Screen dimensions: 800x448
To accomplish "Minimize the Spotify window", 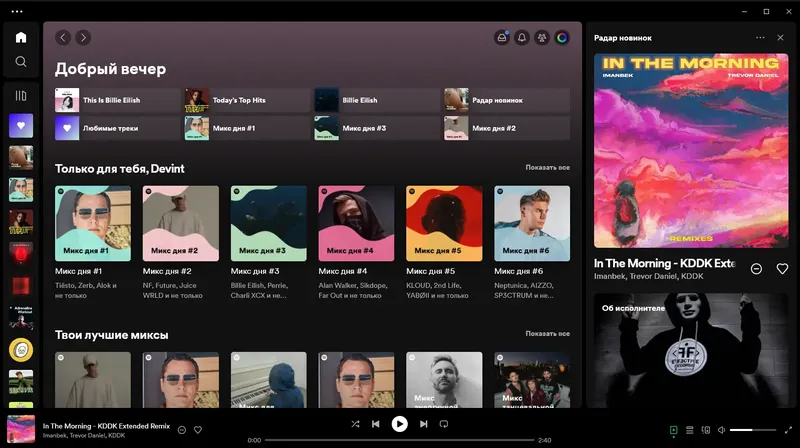I will [x=744, y=11].
